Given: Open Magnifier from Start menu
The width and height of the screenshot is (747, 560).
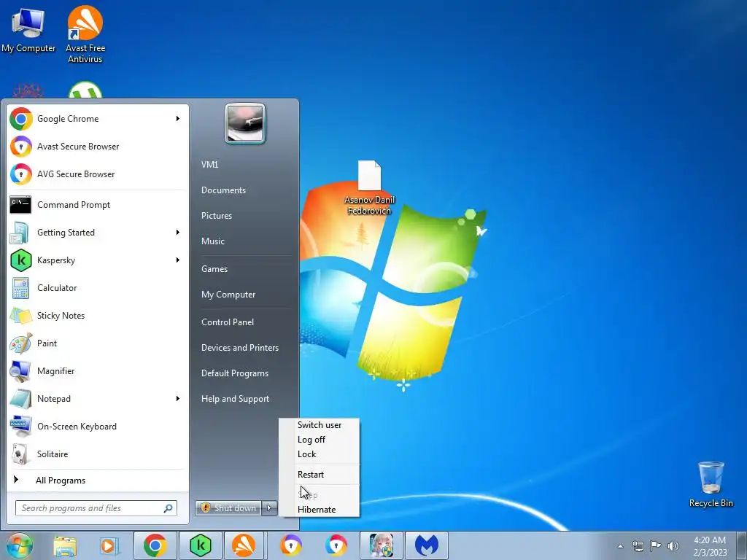Looking at the screenshot, I should point(97,371).
